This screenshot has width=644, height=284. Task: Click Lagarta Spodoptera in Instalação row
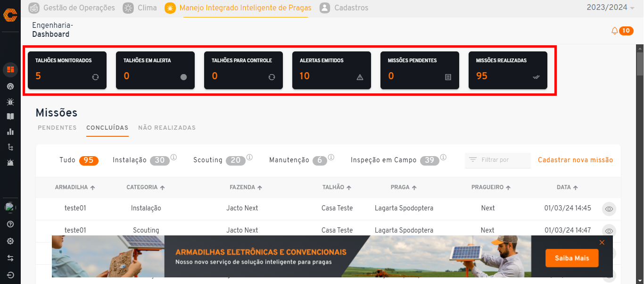(404, 208)
